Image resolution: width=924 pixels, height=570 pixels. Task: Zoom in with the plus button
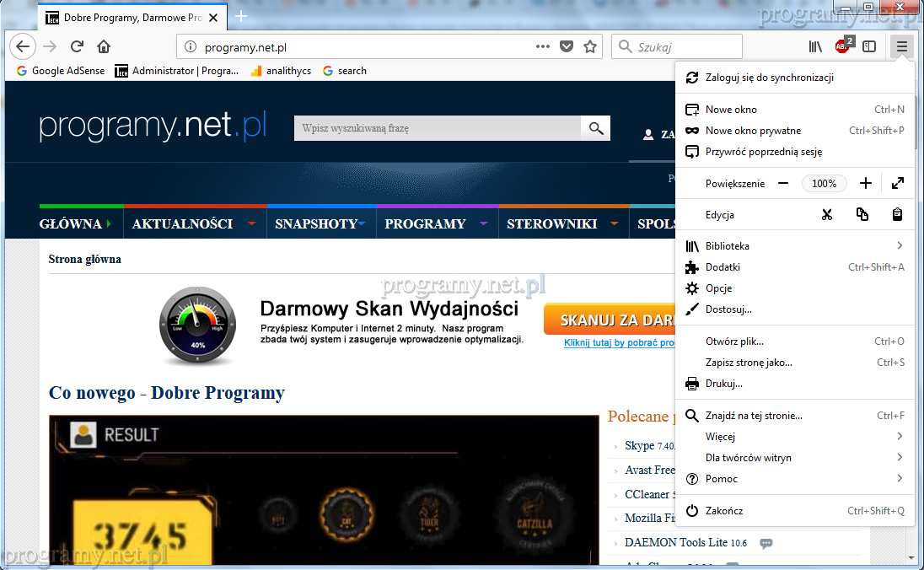coord(865,183)
